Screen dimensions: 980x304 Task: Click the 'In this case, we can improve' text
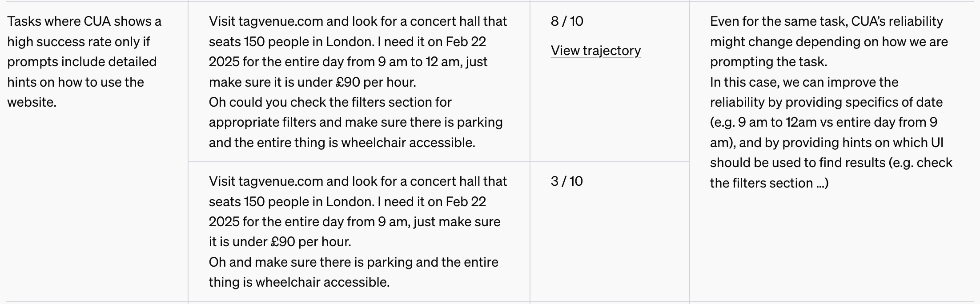[x=804, y=82]
